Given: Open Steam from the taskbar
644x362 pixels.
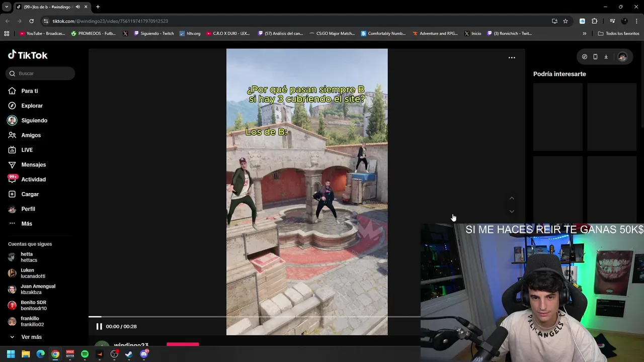Looking at the screenshot, I should click(x=129, y=354).
